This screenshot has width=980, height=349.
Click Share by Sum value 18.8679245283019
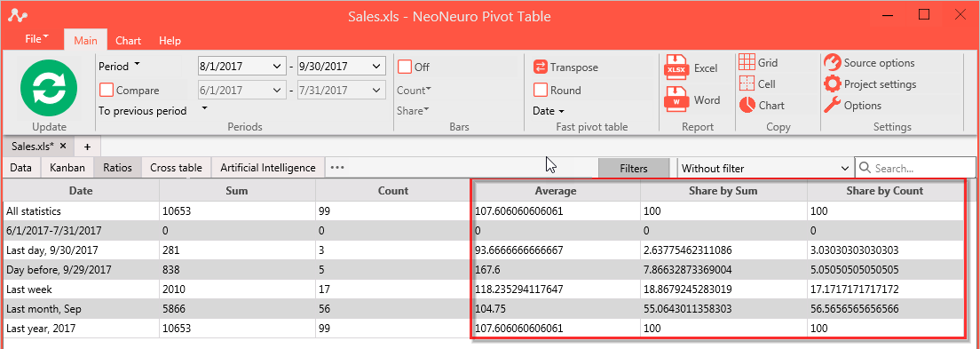pyautogui.click(x=723, y=289)
